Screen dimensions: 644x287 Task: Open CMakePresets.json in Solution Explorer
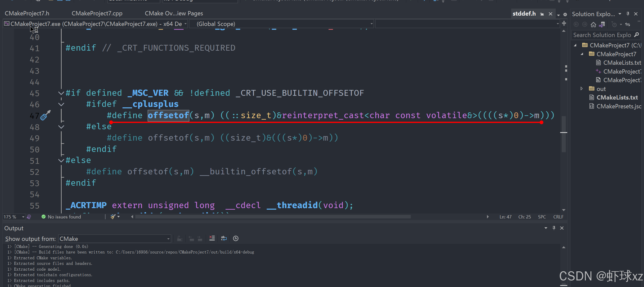(619, 106)
